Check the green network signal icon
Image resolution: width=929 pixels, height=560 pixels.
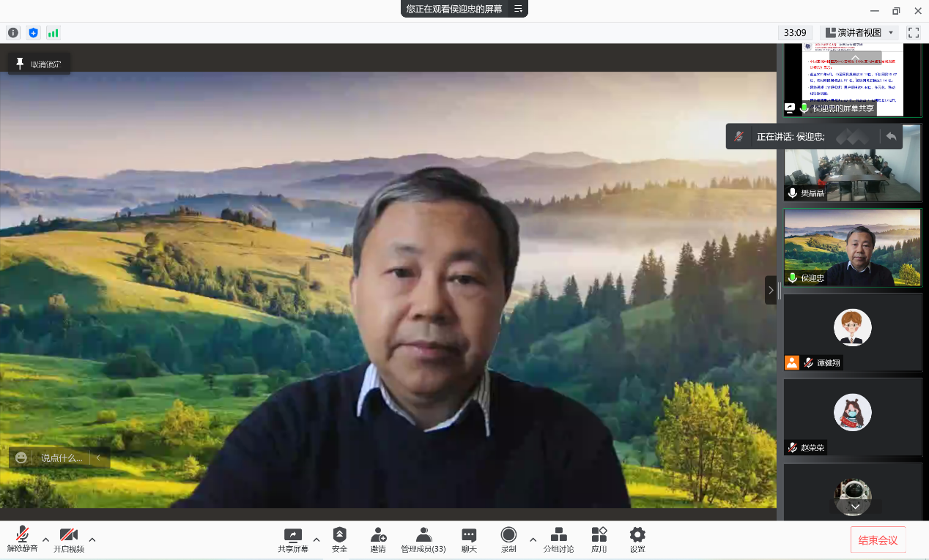coord(53,33)
